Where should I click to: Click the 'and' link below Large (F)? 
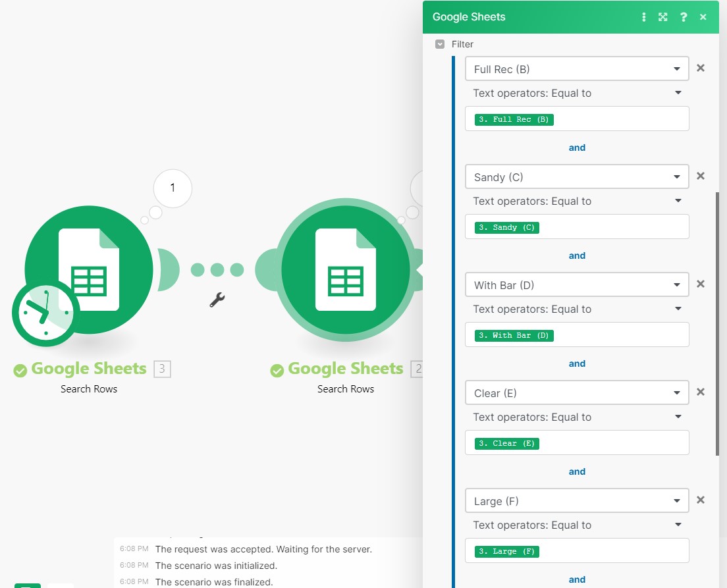pos(577,580)
